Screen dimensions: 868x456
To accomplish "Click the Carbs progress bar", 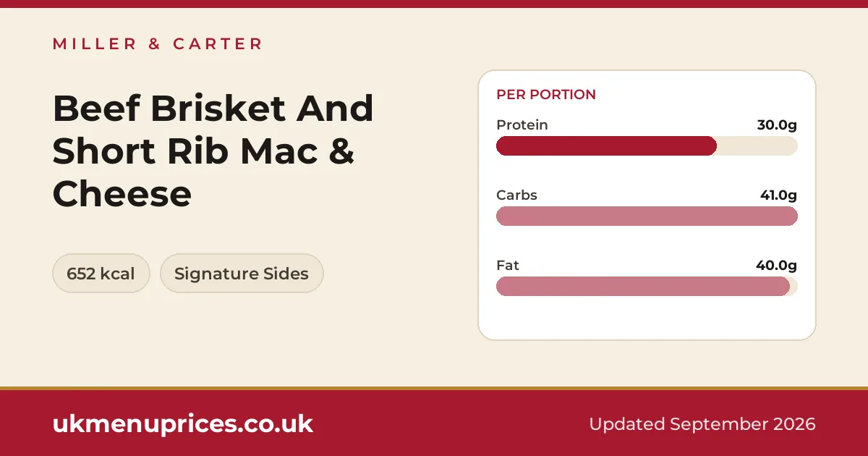I will coord(647,216).
